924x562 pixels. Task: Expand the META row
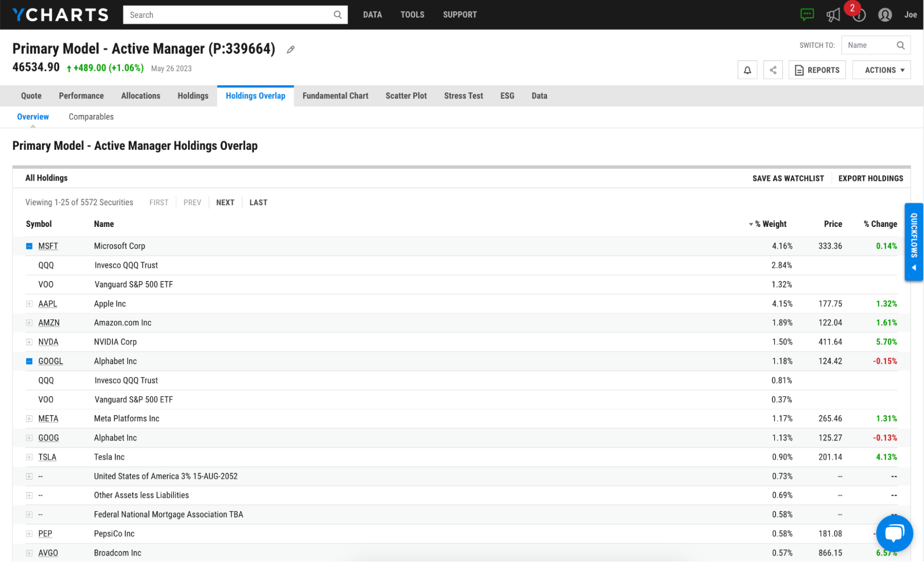[29, 419]
